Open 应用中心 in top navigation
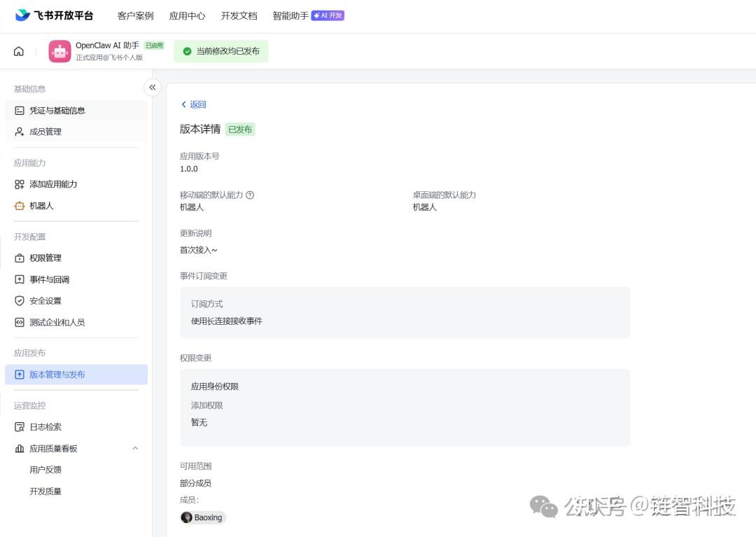756x537 pixels. coord(187,16)
